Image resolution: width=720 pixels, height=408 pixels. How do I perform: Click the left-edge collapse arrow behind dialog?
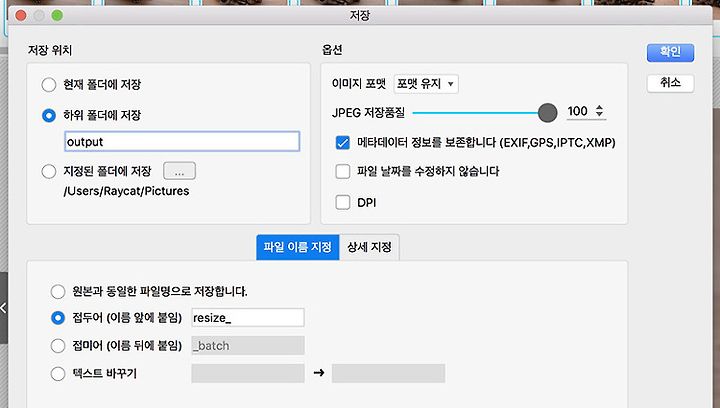click(x=3, y=308)
